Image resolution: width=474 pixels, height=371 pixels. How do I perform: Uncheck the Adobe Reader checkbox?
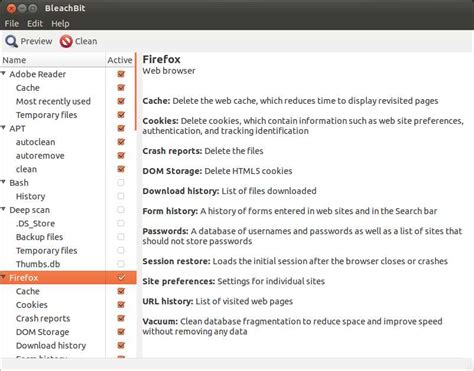pyautogui.click(x=121, y=74)
